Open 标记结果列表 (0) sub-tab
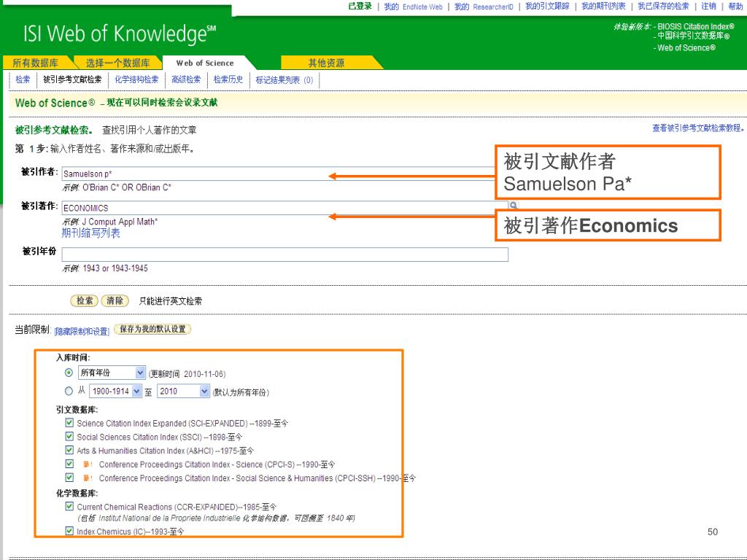Image resolution: width=747 pixels, height=560 pixels. point(285,80)
